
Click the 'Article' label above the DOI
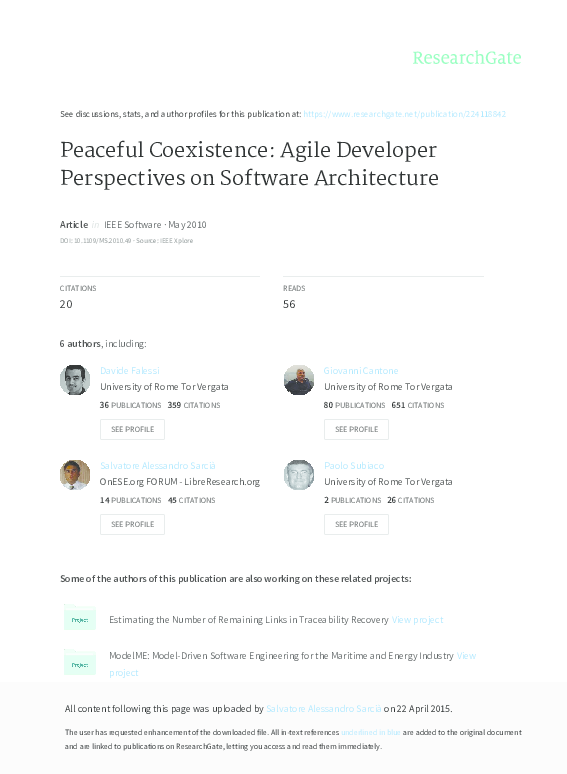click(x=74, y=225)
